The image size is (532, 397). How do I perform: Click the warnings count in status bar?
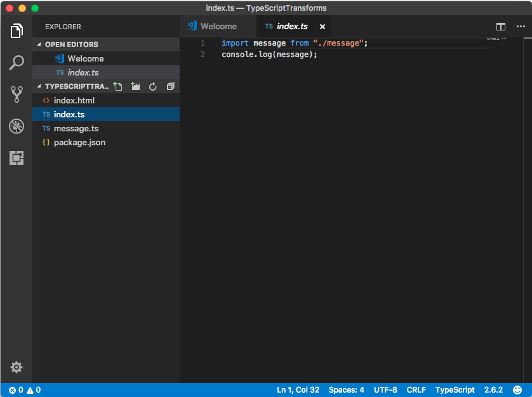pyautogui.click(x=34, y=390)
